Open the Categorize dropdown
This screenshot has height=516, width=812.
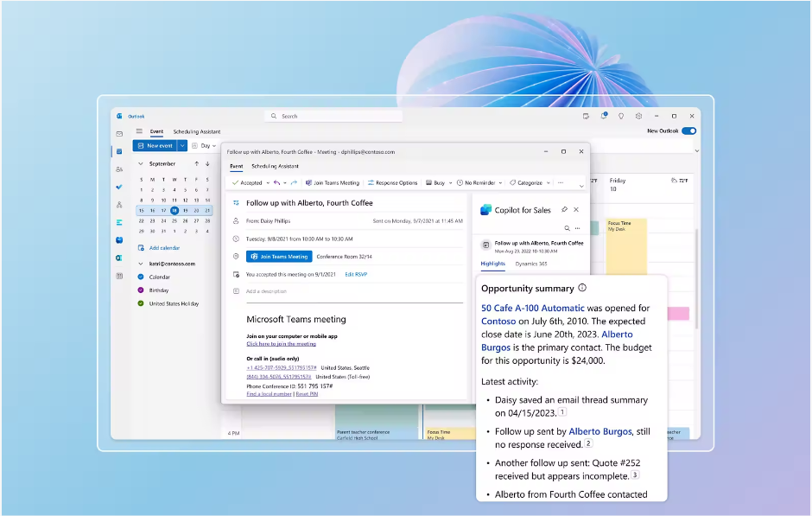[549, 183]
